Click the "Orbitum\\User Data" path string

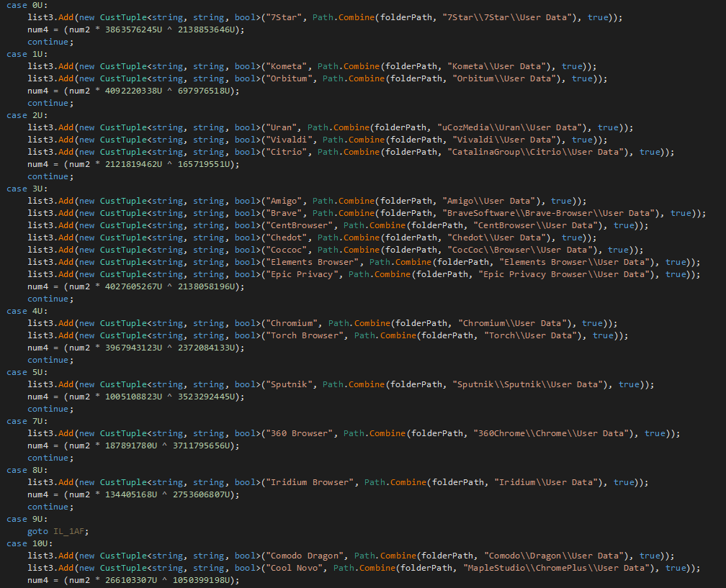[x=504, y=78]
